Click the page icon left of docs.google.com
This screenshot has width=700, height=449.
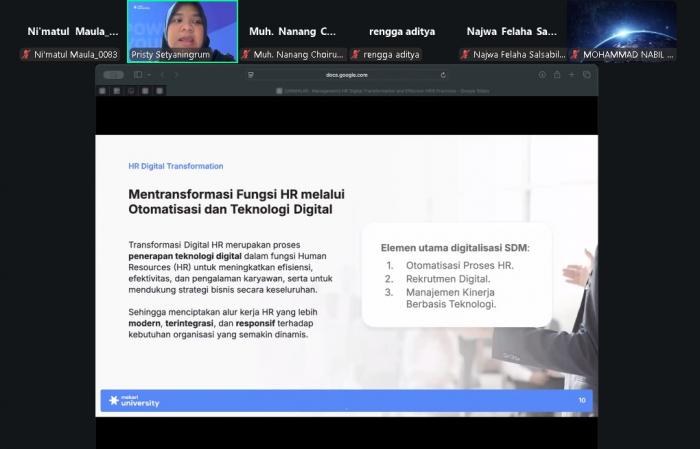coord(251,75)
